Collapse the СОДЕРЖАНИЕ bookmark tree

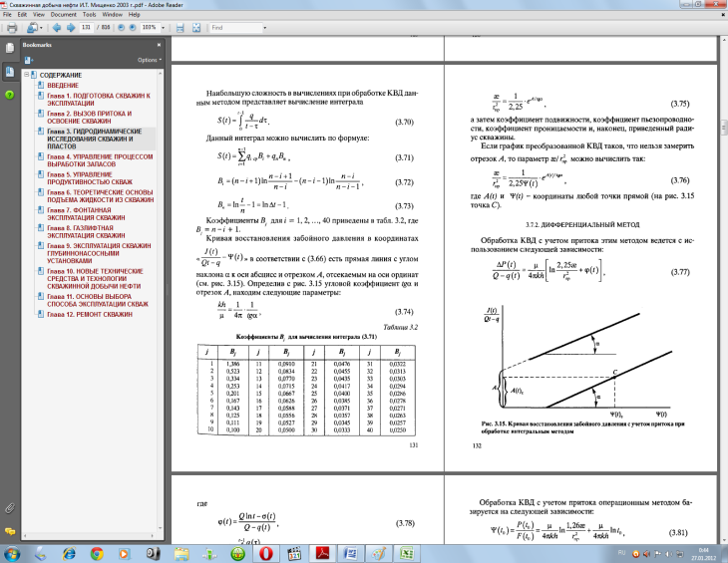tap(27, 75)
